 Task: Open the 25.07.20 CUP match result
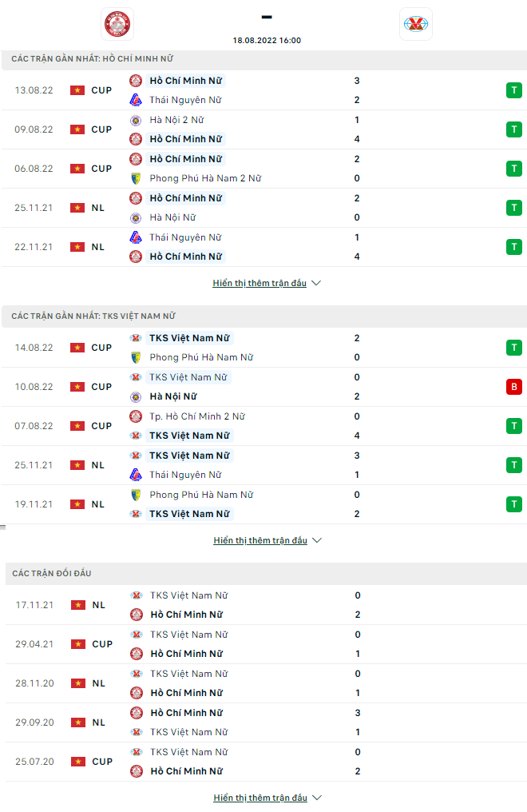pos(263,762)
